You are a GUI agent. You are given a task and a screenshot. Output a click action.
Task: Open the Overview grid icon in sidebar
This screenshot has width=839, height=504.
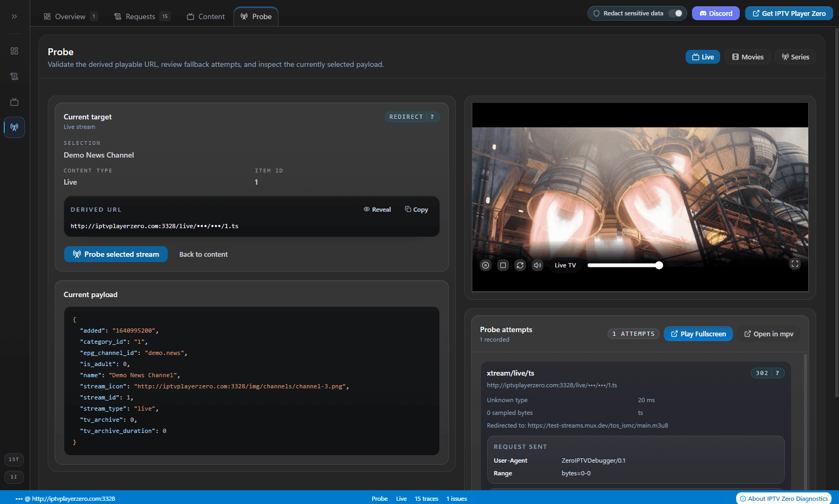coord(14,51)
